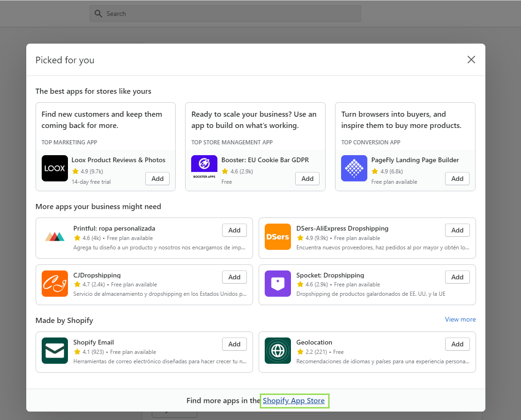
Task: Open the CJDropshipping title
Action: 97,275
